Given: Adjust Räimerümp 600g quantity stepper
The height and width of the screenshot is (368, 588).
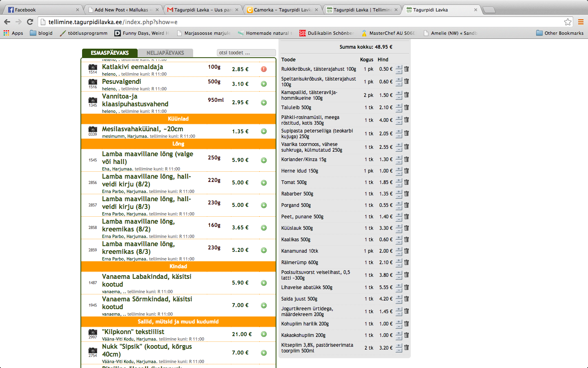Looking at the screenshot, I should (x=399, y=263).
